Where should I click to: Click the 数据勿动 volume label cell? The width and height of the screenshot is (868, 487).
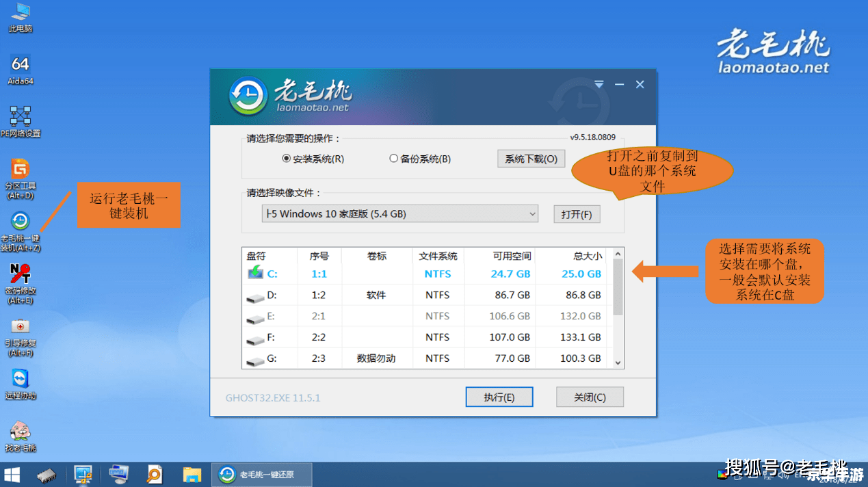(376, 358)
